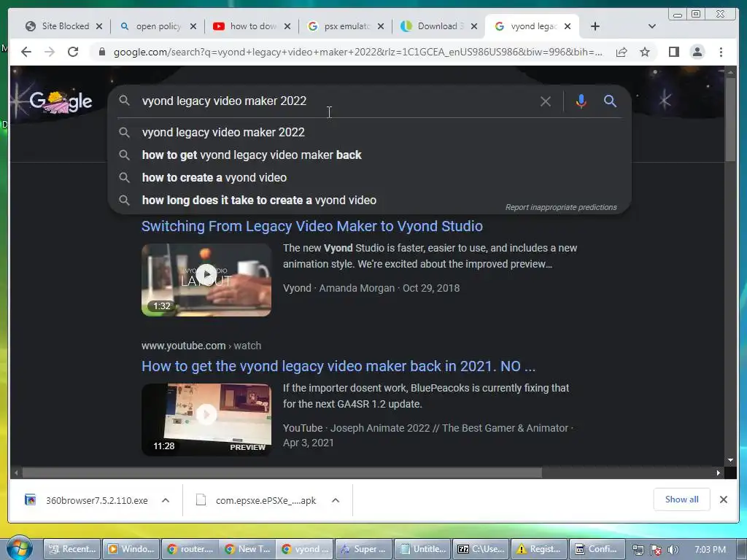This screenshot has height=560, width=747.
Task: Open site security lock info
Action: coord(101,52)
